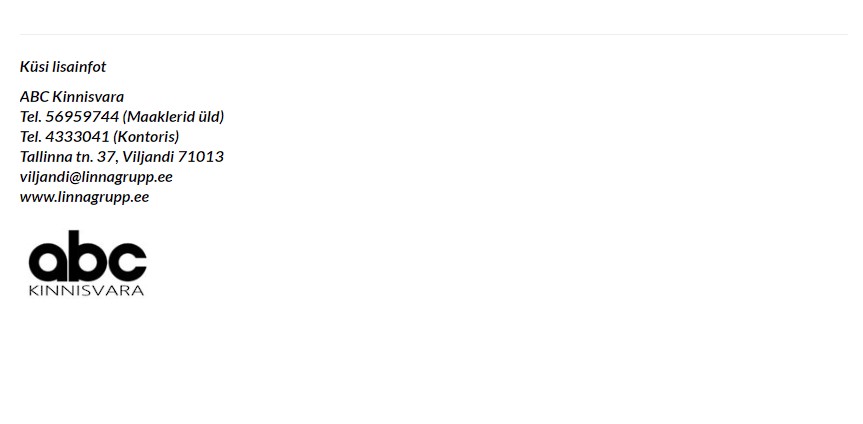Click the phone number 56959744
This screenshot has width=863, height=424.
(x=82, y=117)
